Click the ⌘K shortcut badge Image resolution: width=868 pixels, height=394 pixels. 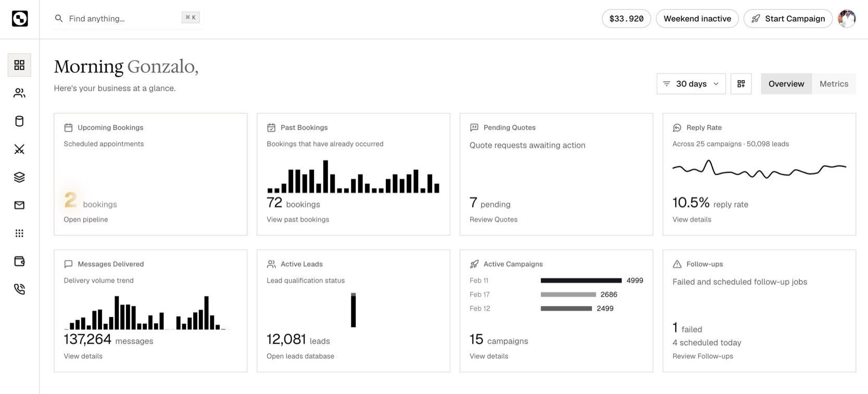191,18
